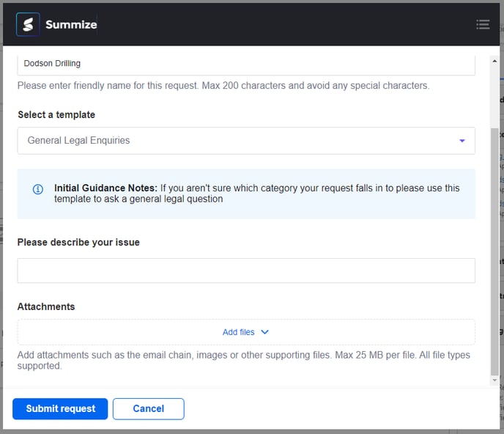The width and height of the screenshot is (504, 434).
Task: Click the Summize logo icon
Action: click(x=28, y=24)
